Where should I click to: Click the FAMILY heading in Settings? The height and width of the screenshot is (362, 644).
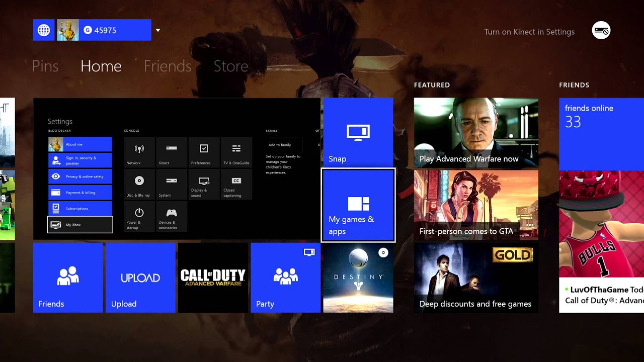(x=272, y=131)
